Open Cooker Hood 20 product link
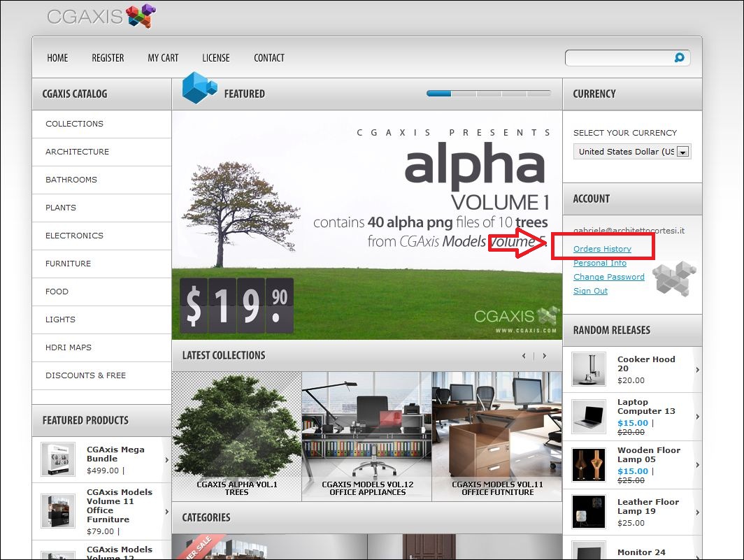The width and height of the screenshot is (744, 560). pos(646,364)
